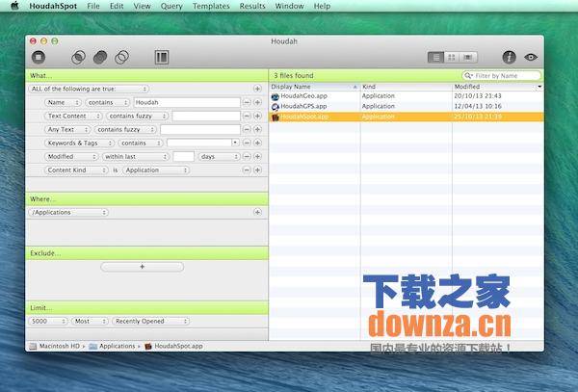Screen dimensions: 578x392
Task: Add criterion after the Any Text row
Action: [257, 130]
